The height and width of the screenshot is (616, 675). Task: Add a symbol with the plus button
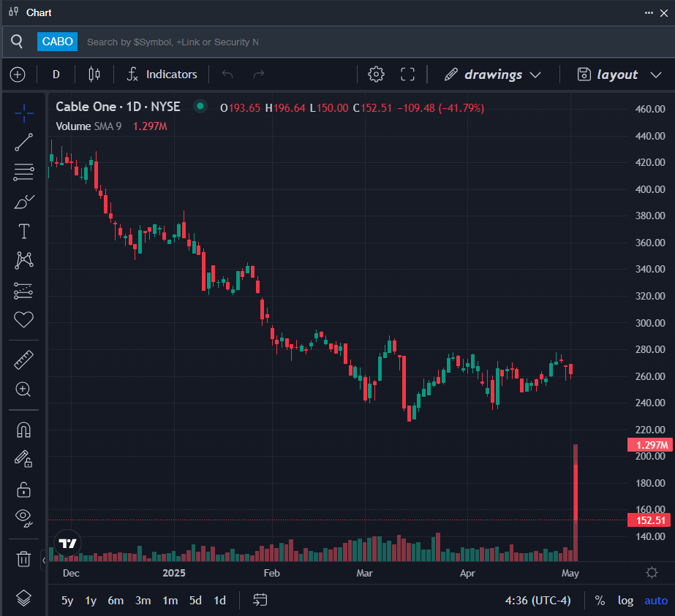(18, 75)
